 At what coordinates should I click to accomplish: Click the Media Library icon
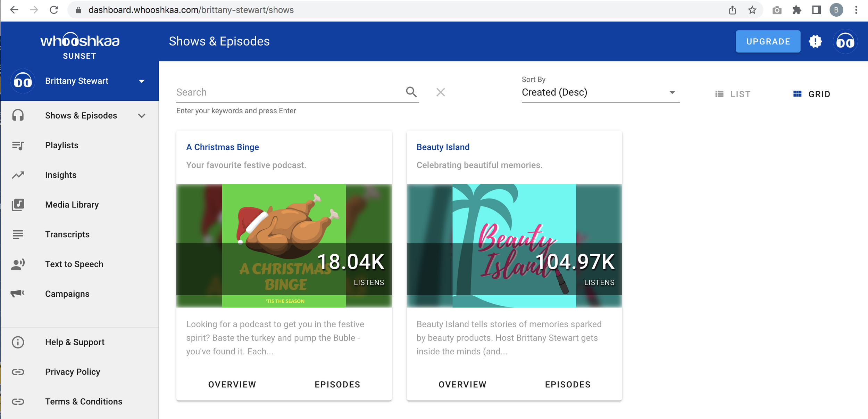[x=18, y=205]
